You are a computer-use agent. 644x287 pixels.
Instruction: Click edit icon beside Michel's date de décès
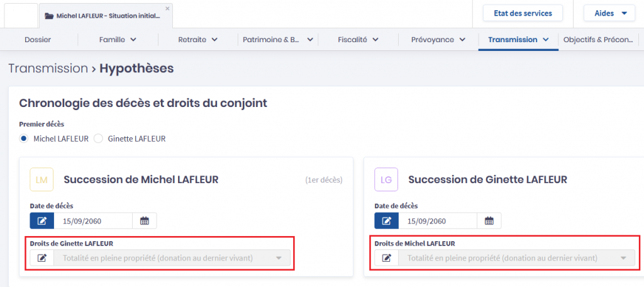[x=42, y=221]
